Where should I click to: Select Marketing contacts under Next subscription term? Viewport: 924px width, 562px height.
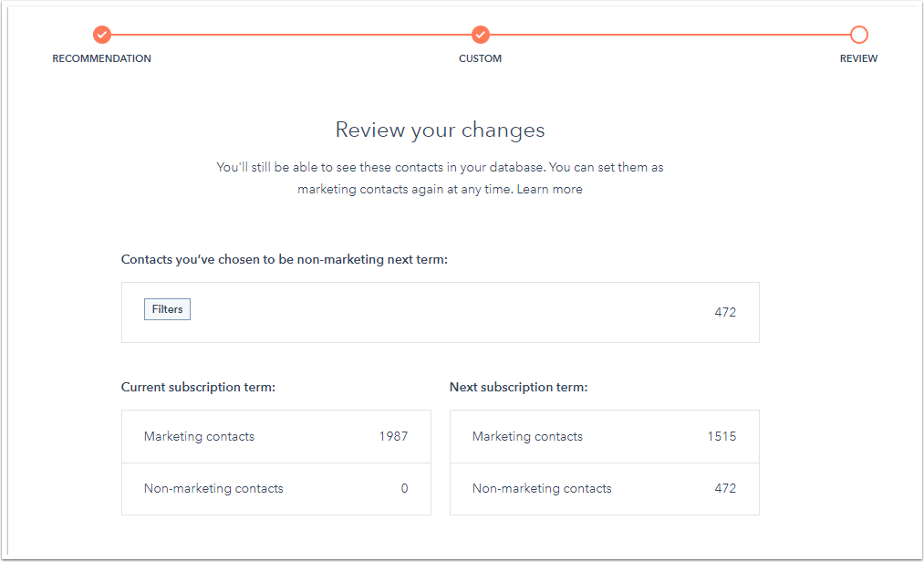coord(527,436)
